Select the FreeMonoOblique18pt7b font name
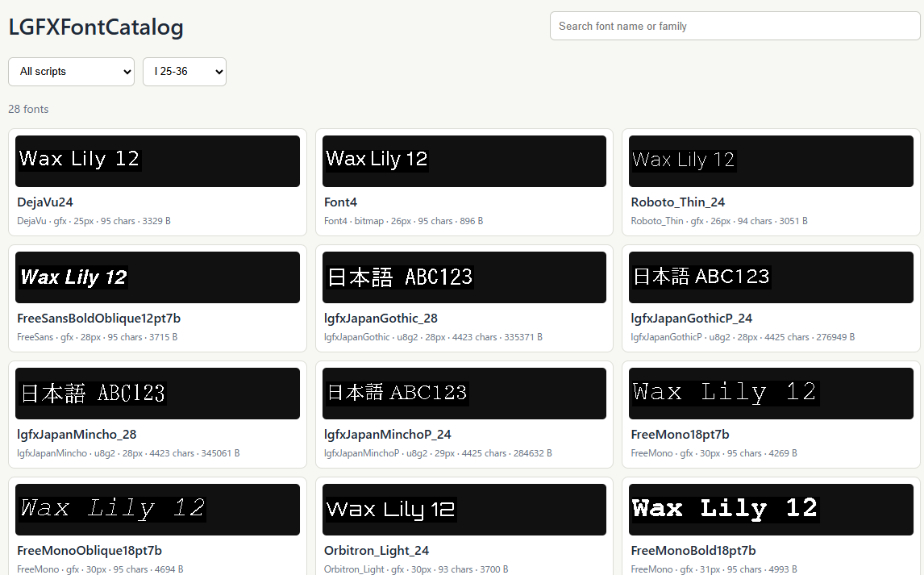 89,550
